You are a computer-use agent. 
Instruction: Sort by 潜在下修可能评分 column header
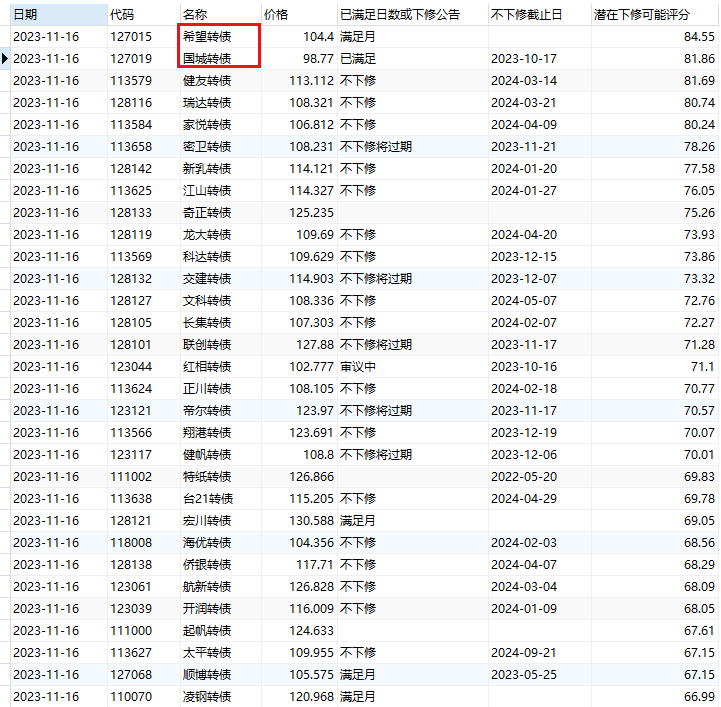click(x=643, y=15)
